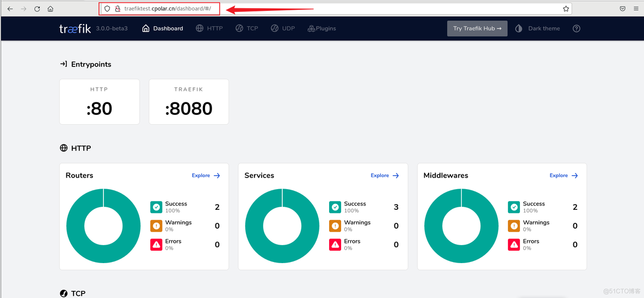Click the Services donut chart
This screenshot has width=644, height=298.
point(282,226)
